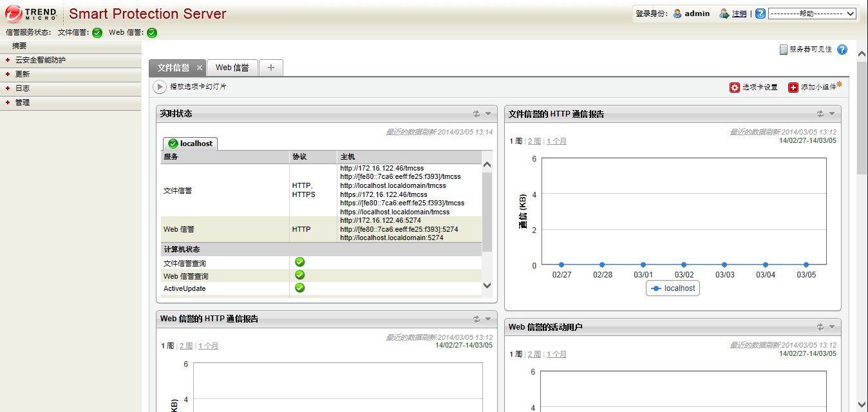Select 1个月 range in Web 信誉活动用户
Image resolution: width=868 pixels, height=412 pixels.
(556, 354)
